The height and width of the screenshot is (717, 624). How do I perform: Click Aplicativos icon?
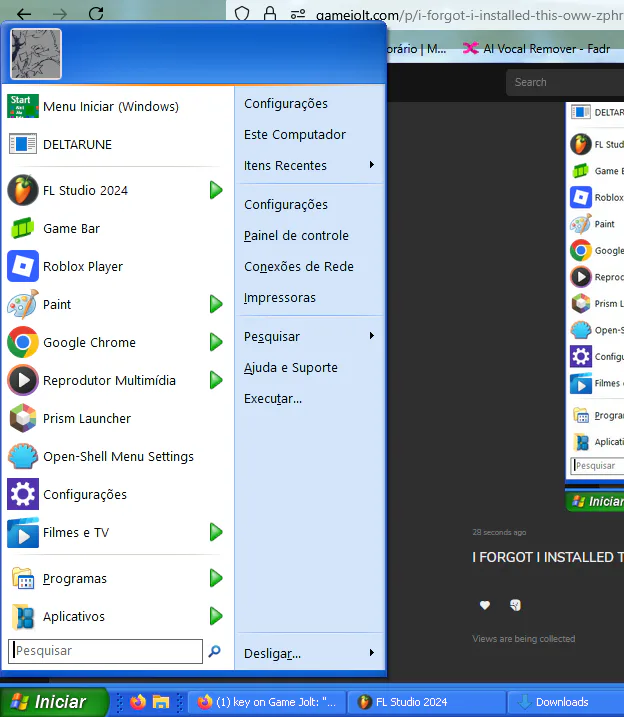pyautogui.click(x=23, y=616)
